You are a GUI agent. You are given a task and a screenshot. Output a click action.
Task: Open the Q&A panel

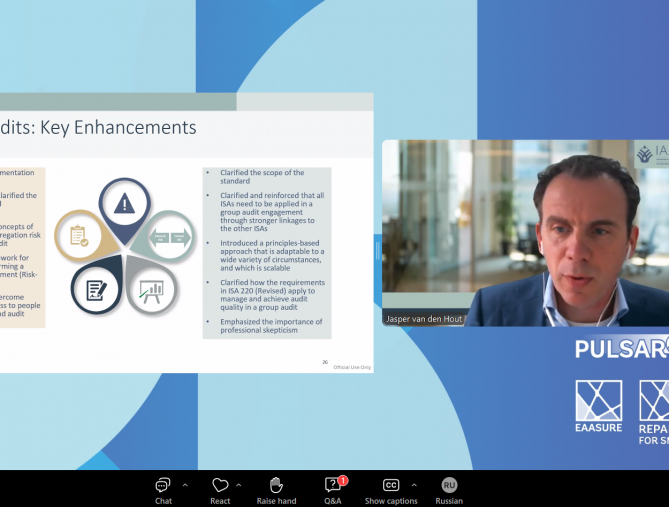[332, 486]
